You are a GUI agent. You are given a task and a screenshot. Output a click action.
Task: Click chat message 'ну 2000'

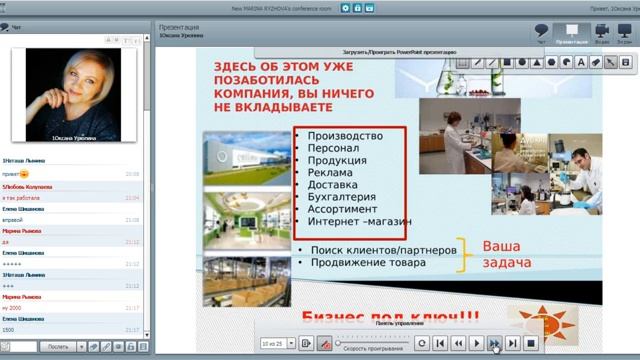12,308
